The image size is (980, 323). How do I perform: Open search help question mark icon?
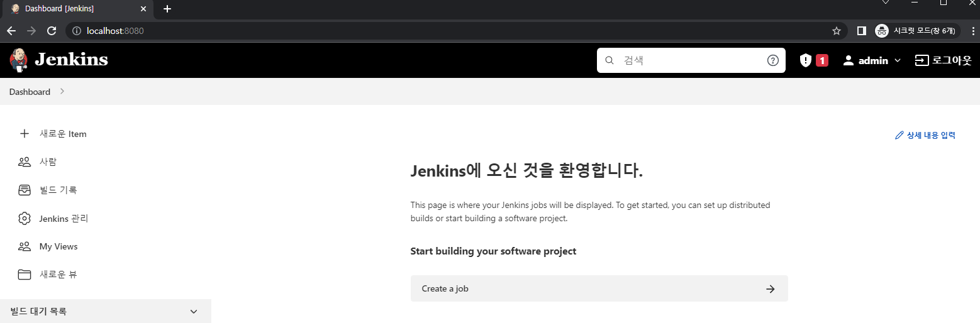coord(773,60)
